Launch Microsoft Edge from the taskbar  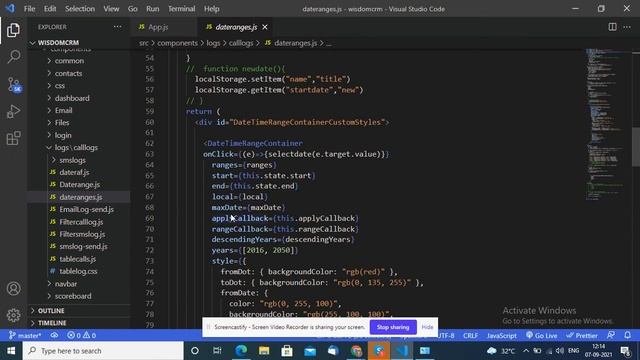tap(241, 351)
